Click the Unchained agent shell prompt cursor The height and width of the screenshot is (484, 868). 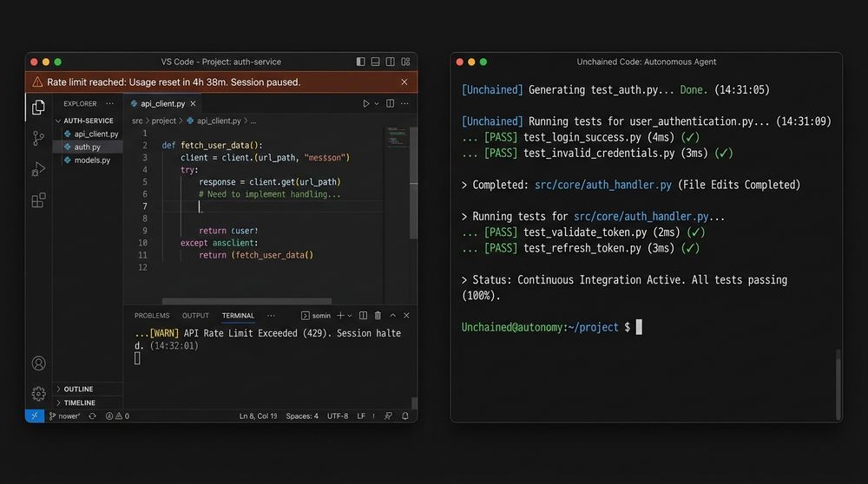[x=639, y=327]
